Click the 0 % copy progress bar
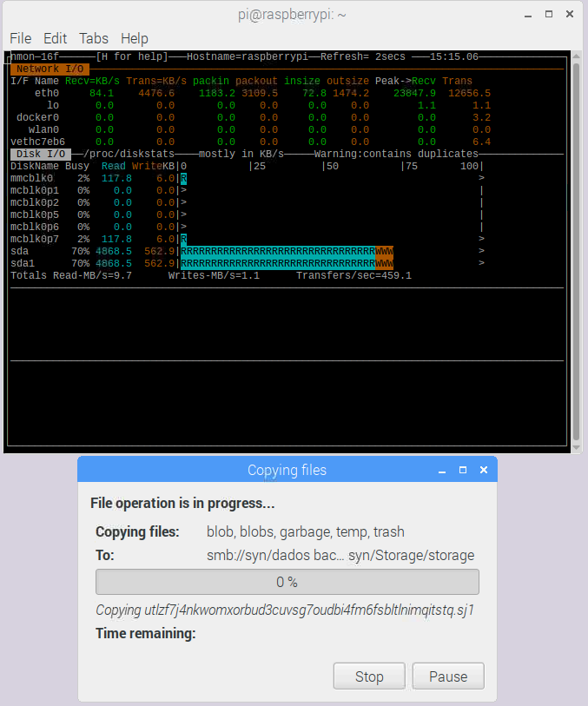 tap(287, 582)
